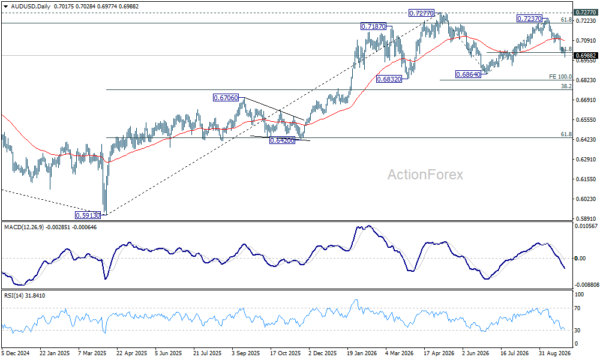Select the 3 Sep 2025 date marker
The image size is (600, 360).
[x=245, y=352]
